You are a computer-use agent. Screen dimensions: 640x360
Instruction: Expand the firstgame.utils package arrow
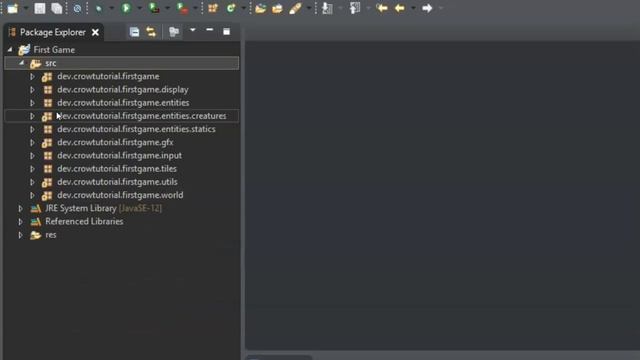coord(32,182)
